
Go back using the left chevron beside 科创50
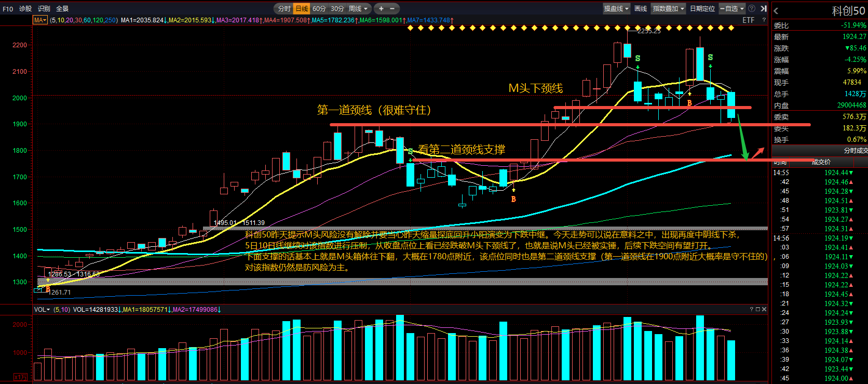(x=776, y=11)
